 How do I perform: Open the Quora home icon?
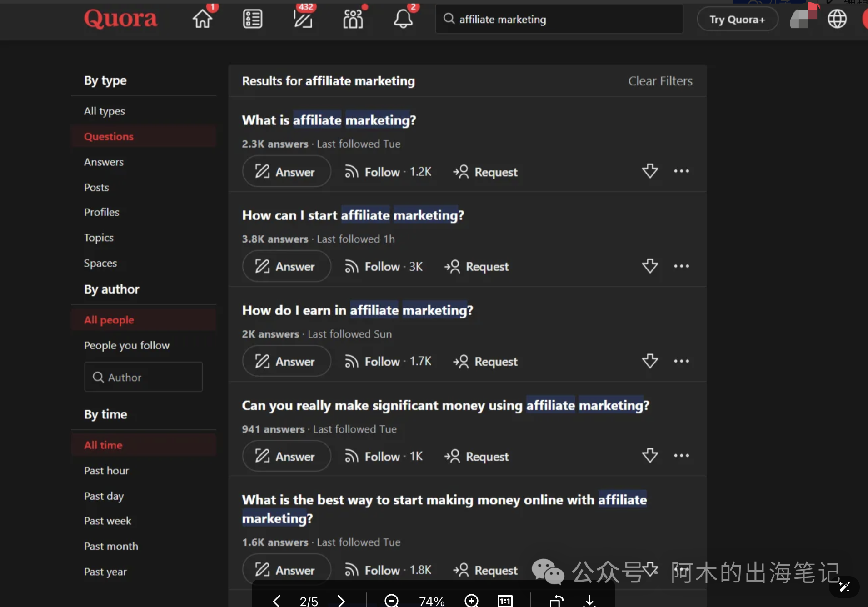(202, 19)
